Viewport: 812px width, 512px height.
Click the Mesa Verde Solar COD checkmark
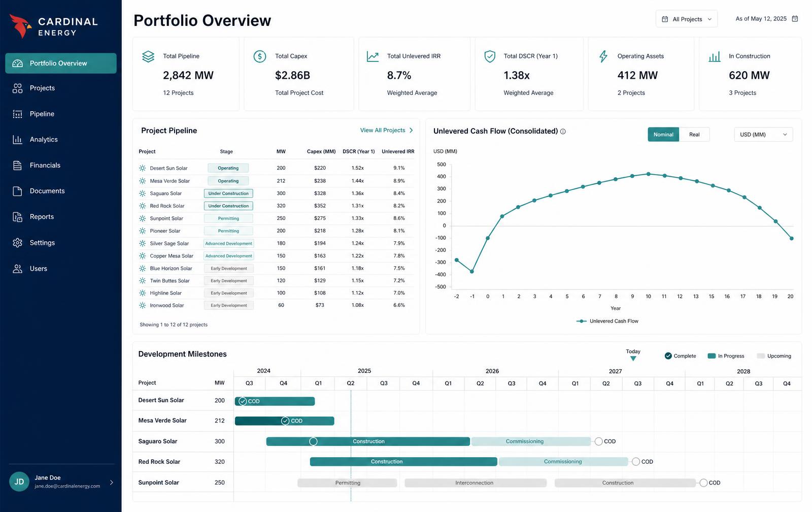(x=285, y=421)
